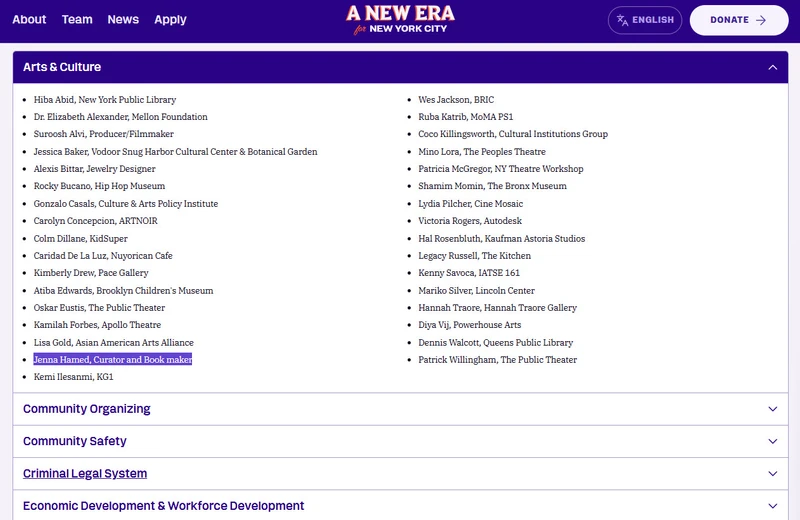Go to the Team page

[77, 19]
